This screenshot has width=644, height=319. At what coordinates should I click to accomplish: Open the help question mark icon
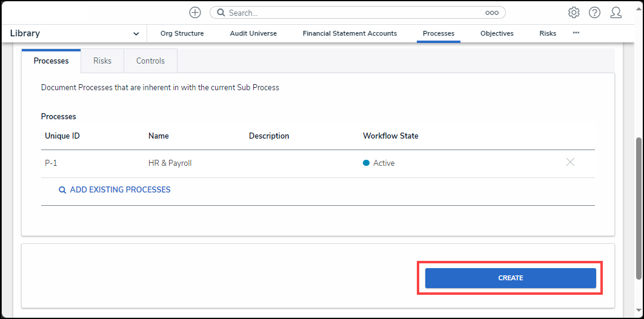(594, 13)
